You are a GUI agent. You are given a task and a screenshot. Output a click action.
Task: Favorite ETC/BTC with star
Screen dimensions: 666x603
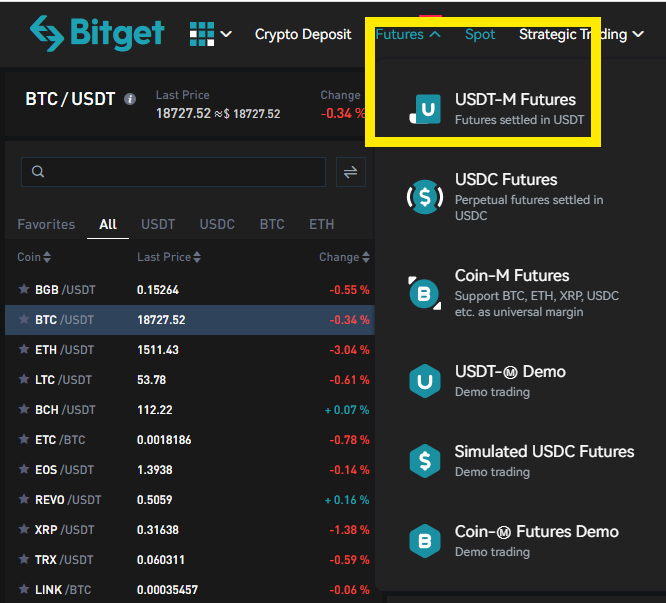point(24,439)
